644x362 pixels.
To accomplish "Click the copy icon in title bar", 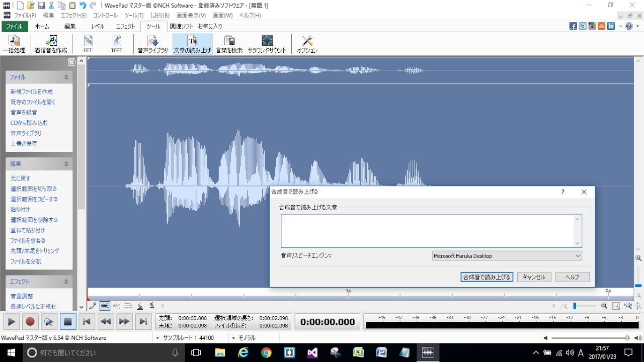I will 62,5.
